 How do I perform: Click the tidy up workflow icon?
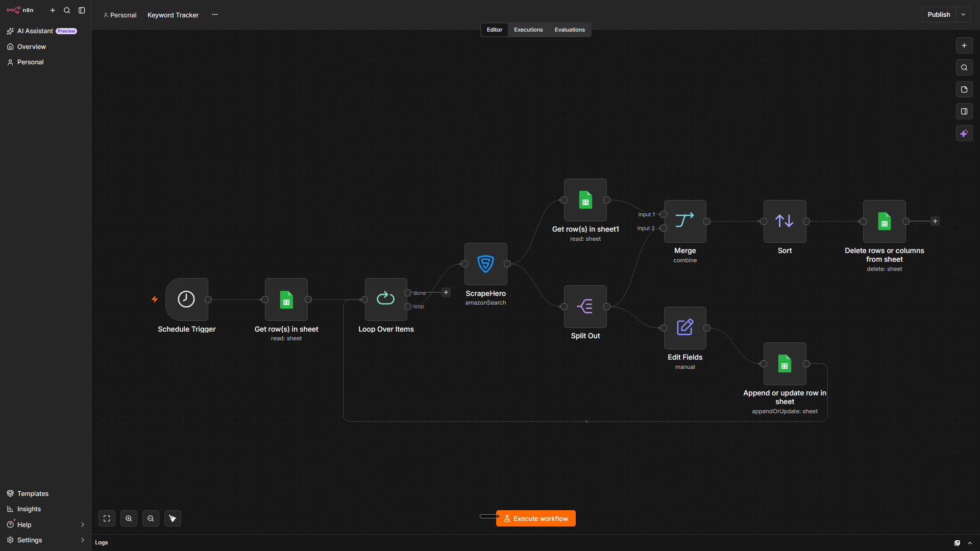pos(173,518)
